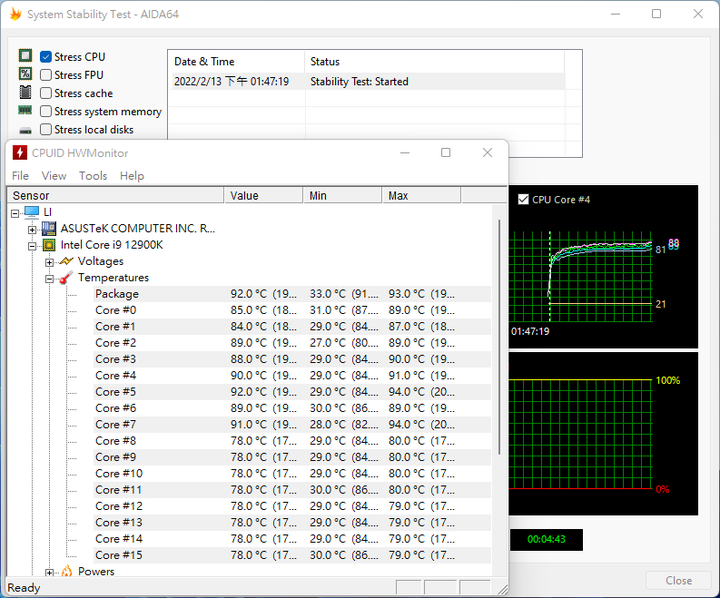Click the HWMonitor vertical scrollbar thumb

pos(500,337)
